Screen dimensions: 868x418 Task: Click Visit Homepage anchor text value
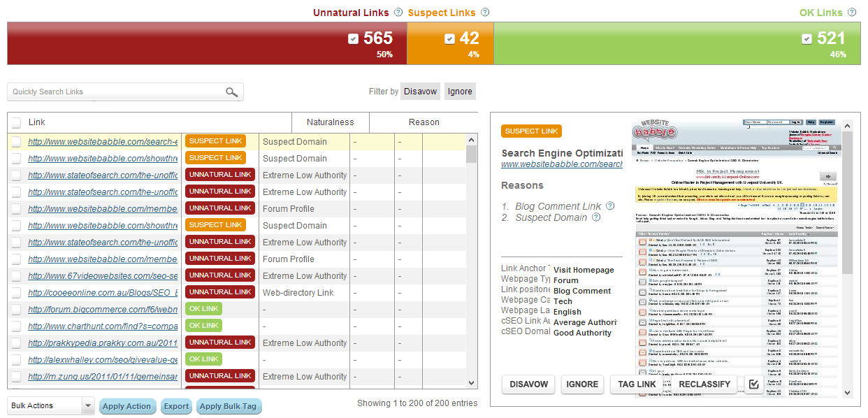584,270
